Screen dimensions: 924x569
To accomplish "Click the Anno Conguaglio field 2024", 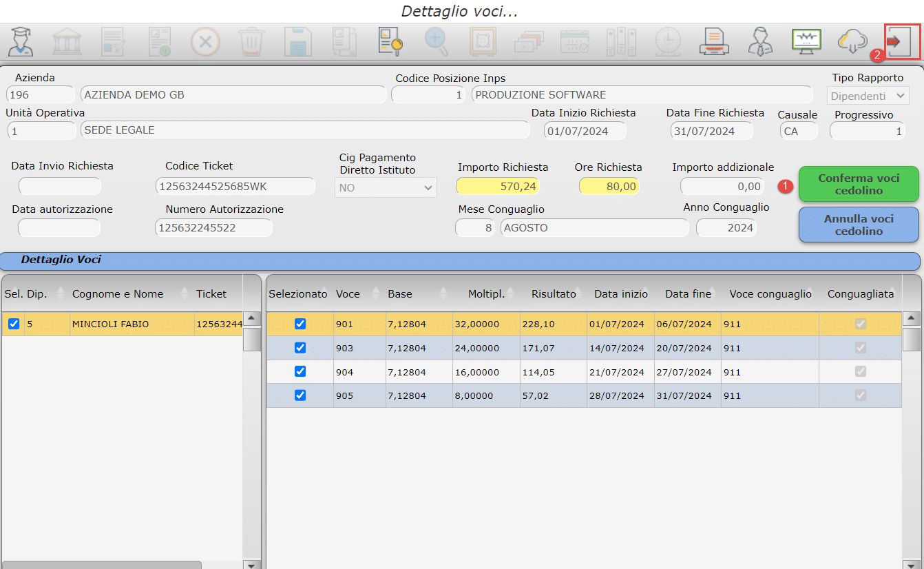I will [x=726, y=227].
